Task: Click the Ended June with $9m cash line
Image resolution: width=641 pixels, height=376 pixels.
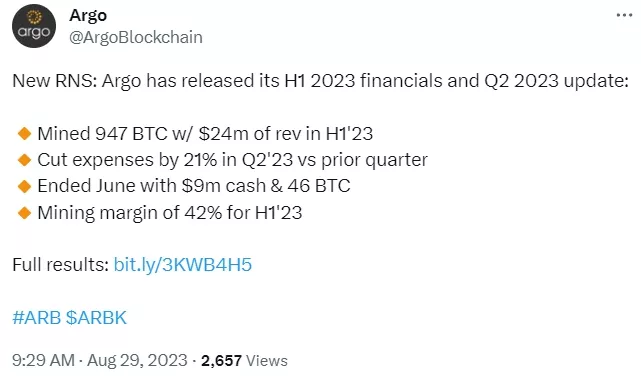Action: 194,186
